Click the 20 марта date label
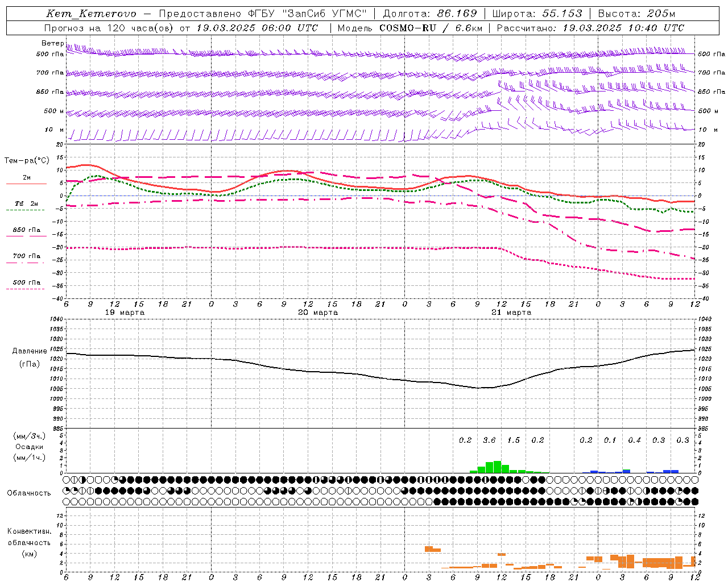This screenshot has height=582, width=728. click(x=318, y=313)
